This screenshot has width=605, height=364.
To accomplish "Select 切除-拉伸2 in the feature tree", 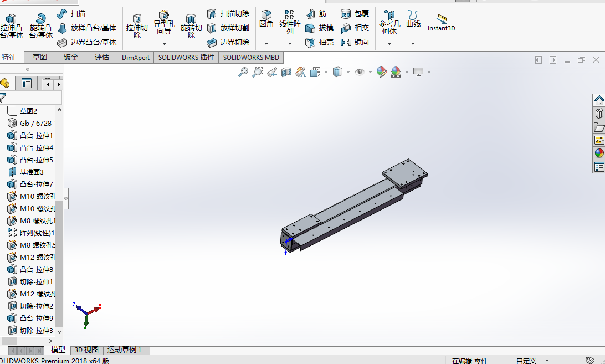I will (30, 306).
